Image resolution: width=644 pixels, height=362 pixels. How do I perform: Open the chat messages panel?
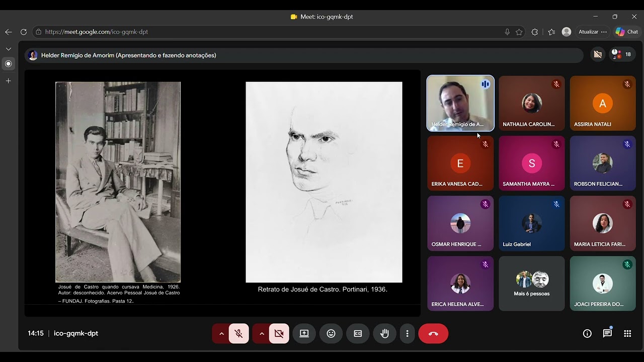(607, 333)
